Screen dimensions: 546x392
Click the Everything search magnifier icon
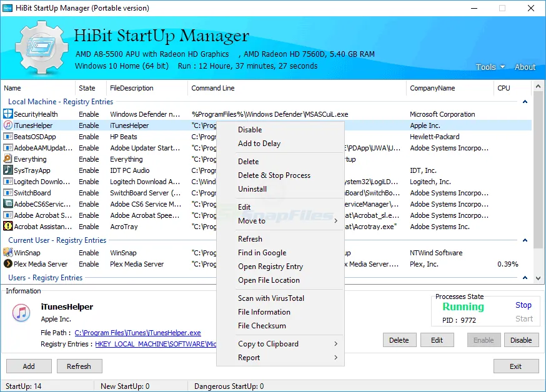tap(7, 159)
